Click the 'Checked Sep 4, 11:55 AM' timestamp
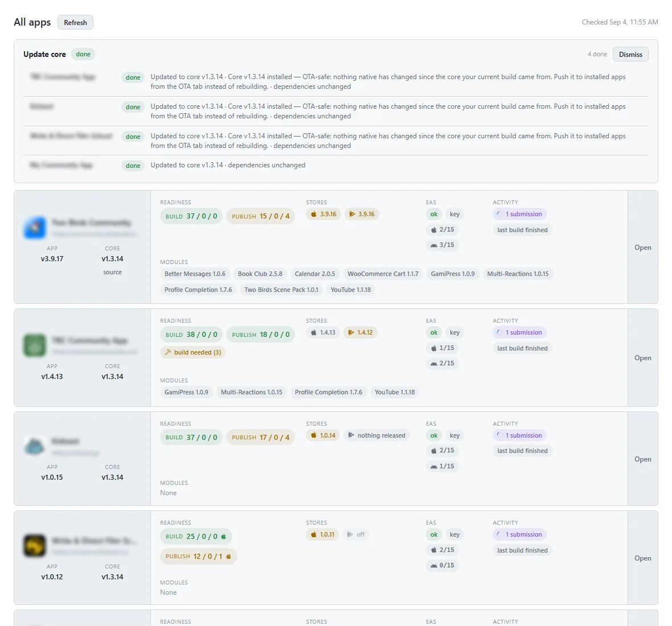The image size is (672, 626). click(x=620, y=22)
